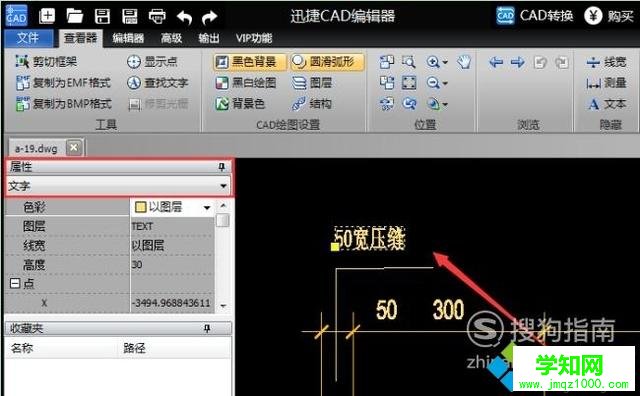Image resolution: width=640 pixels, height=396 pixels.
Task: Select the pan hand tool
Action: tap(464, 62)
